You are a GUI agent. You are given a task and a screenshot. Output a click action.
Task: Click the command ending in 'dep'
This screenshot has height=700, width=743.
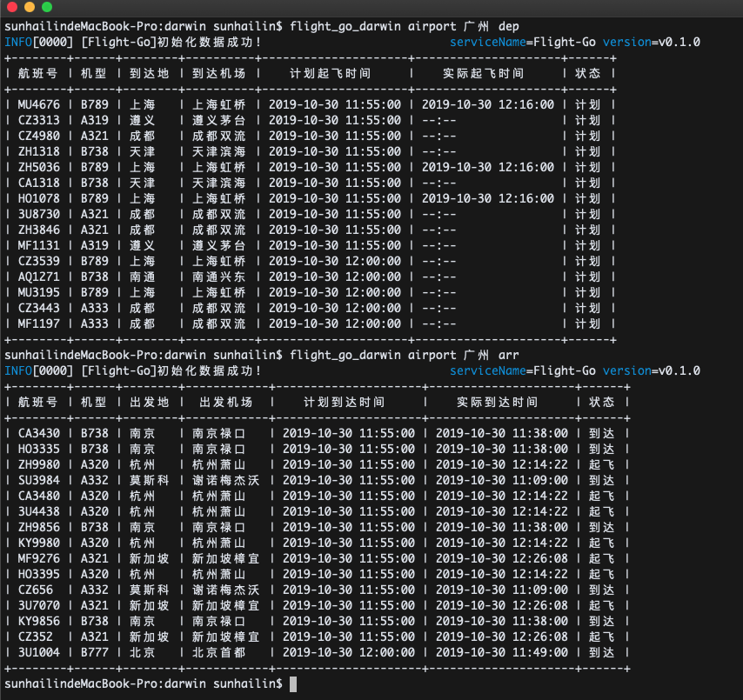point(405,26)
